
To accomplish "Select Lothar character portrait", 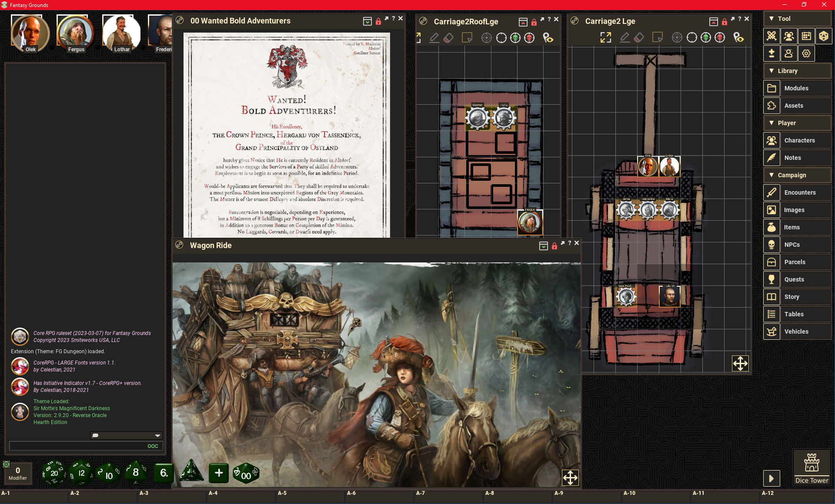I will point(121,33).
